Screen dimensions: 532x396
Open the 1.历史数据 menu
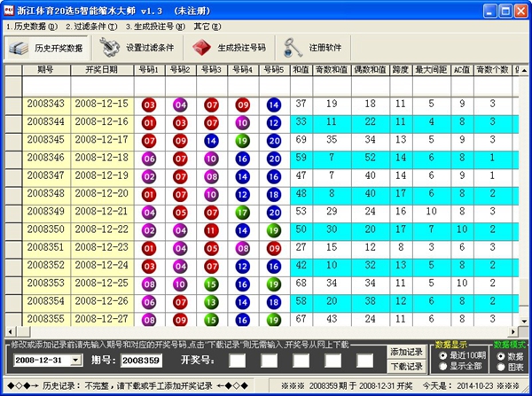(x=32, y=27)
